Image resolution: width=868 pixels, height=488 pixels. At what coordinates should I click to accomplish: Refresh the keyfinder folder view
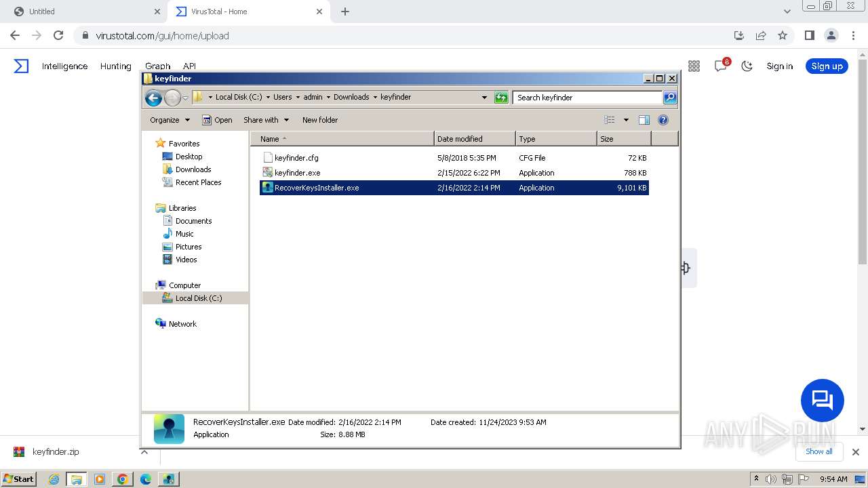tap(501, 98)
